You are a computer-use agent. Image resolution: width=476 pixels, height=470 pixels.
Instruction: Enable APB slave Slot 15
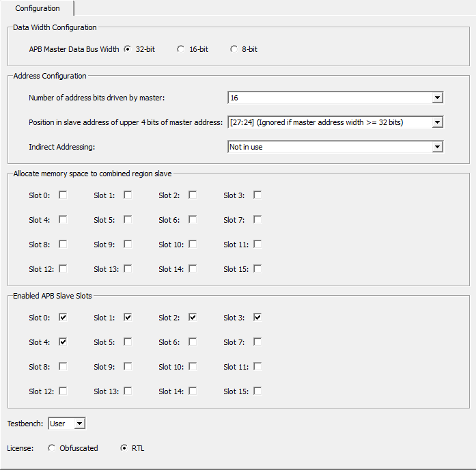pos(257,391)
